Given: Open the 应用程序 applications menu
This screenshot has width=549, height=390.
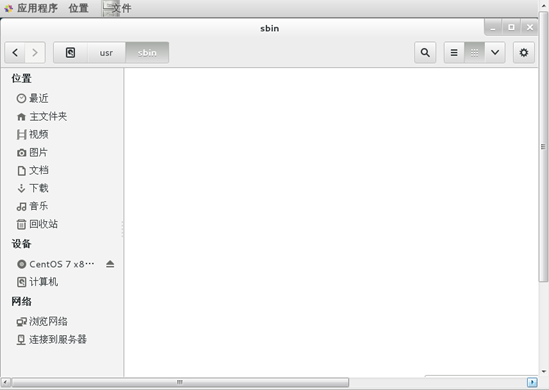Looking at the screenshot, I should tap(31, 8).
